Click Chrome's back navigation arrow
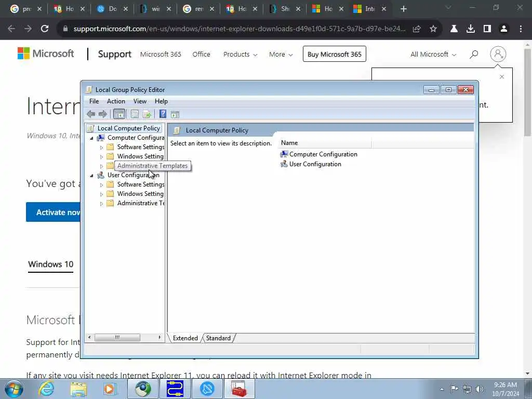This screenshot has width=532, height=399. (11, 29)
